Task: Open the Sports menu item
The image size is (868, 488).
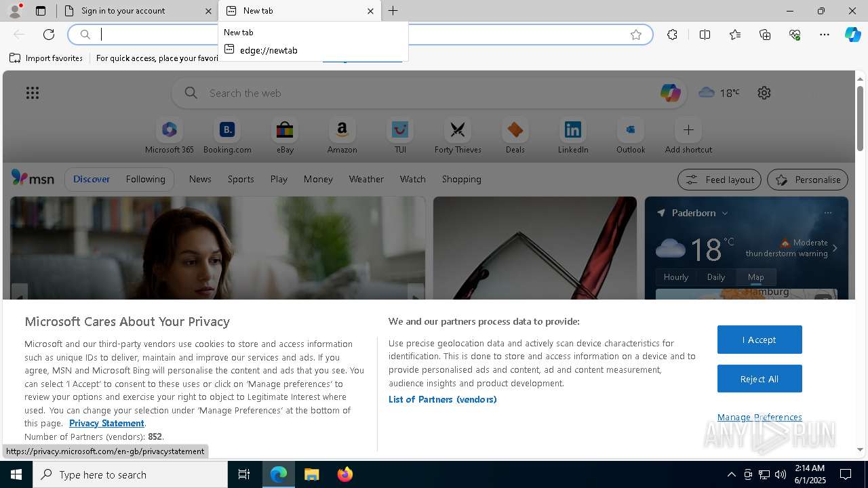Action: click(x=241, y=179)
